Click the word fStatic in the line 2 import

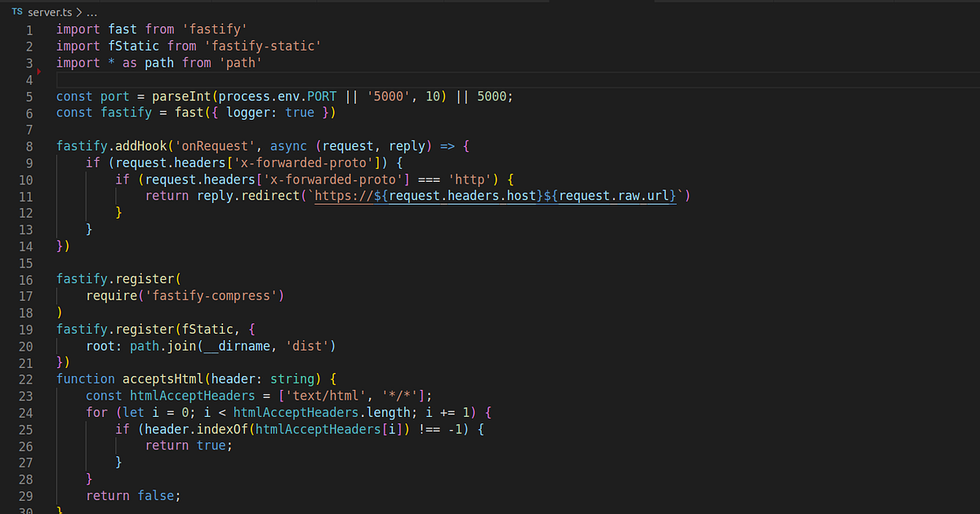coord(134,47)
